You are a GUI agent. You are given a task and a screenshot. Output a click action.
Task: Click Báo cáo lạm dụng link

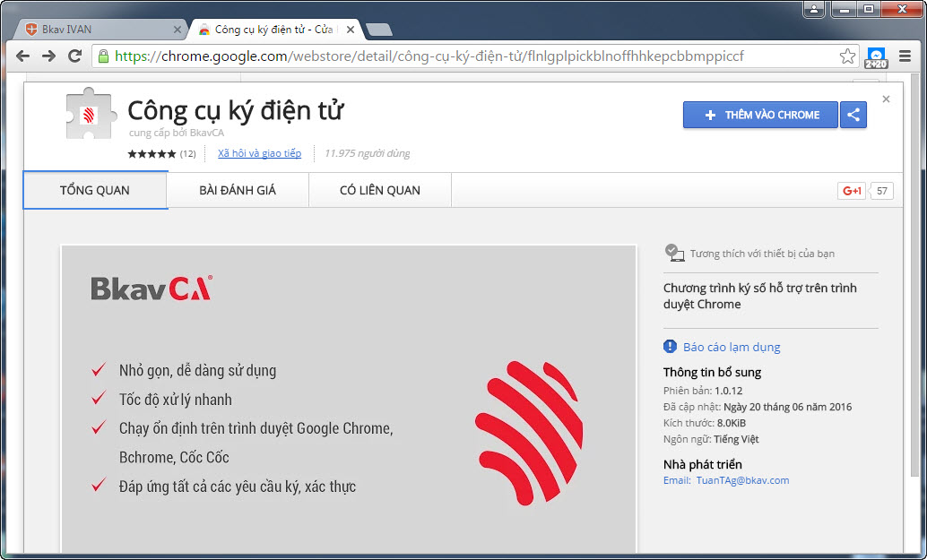[x=732, y=348]
